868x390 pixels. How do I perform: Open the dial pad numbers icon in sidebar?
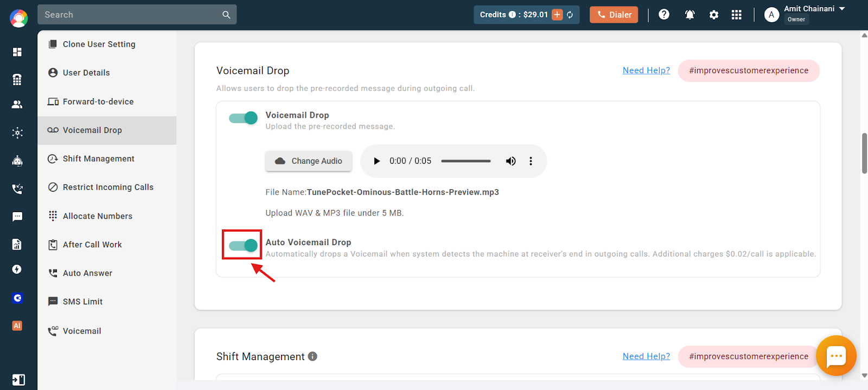pos(17,80)
